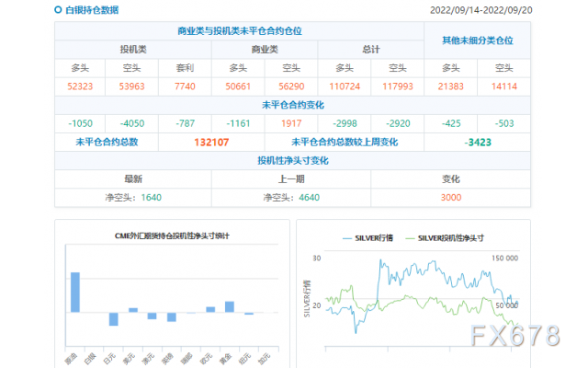Select the change value -2998

(345, 123)
